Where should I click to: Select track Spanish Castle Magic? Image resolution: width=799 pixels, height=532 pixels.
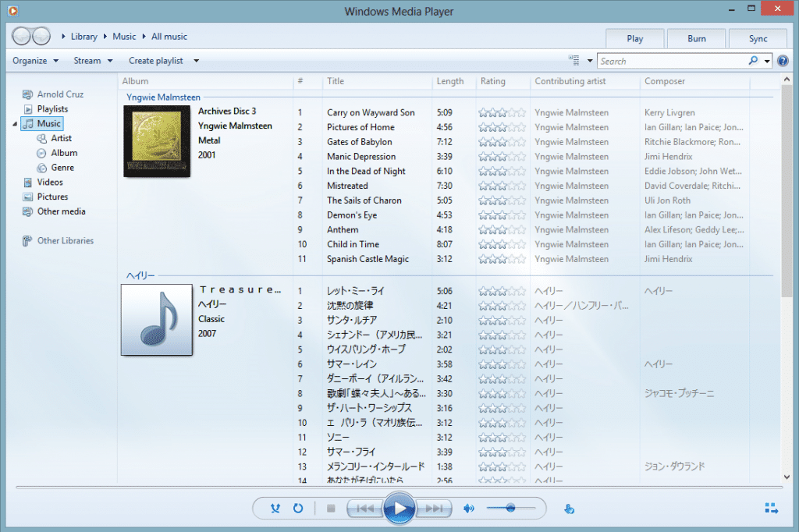368,259
